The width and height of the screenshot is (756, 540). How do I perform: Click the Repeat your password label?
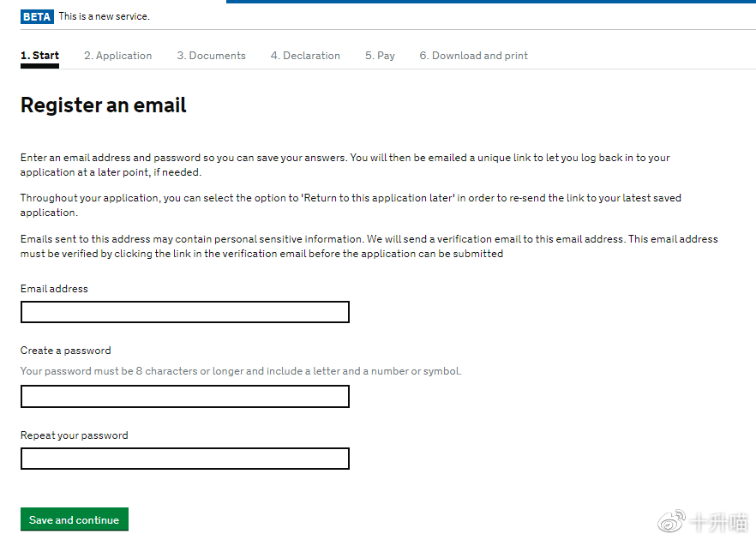click(75, 435)
